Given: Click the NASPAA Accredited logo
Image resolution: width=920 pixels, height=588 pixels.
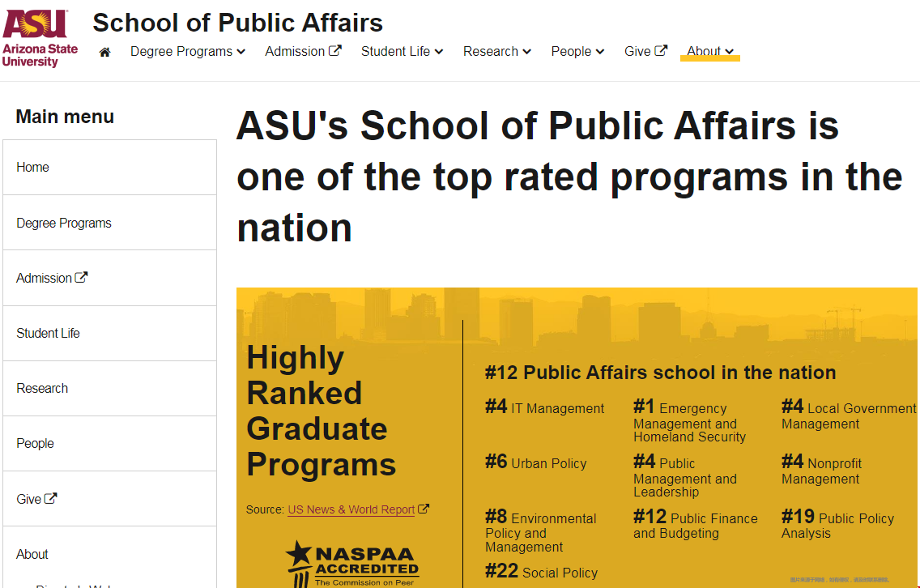Looking at the screenshot, I should 352,564.
